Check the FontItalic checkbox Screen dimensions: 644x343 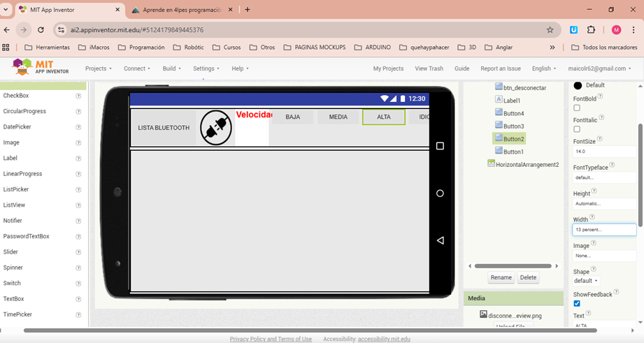[577, 129]
